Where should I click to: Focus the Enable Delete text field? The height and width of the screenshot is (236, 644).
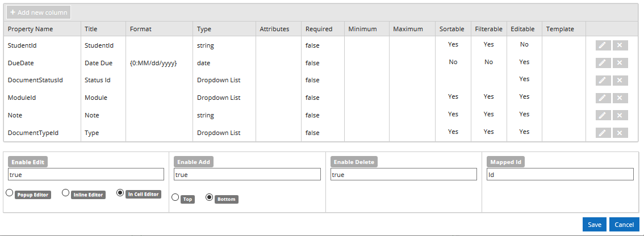pyautogui.click(x=404, y=174)
